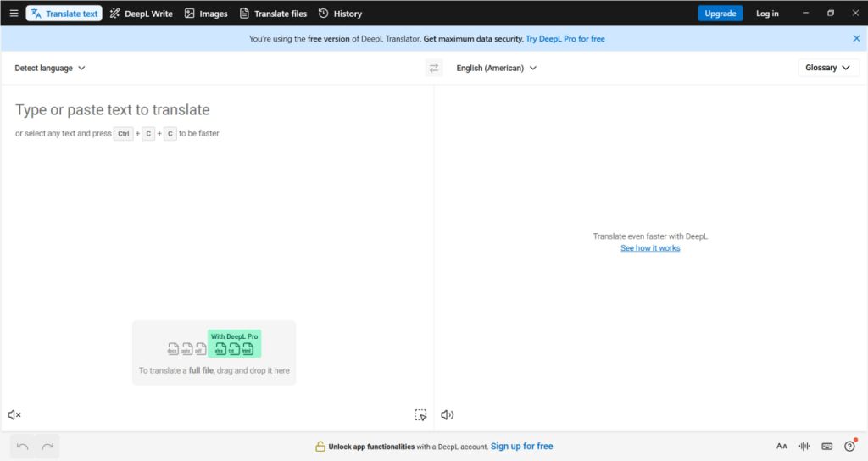Listen to the translated text
This screenshot has width=868, height=461.
pos(448,415)
